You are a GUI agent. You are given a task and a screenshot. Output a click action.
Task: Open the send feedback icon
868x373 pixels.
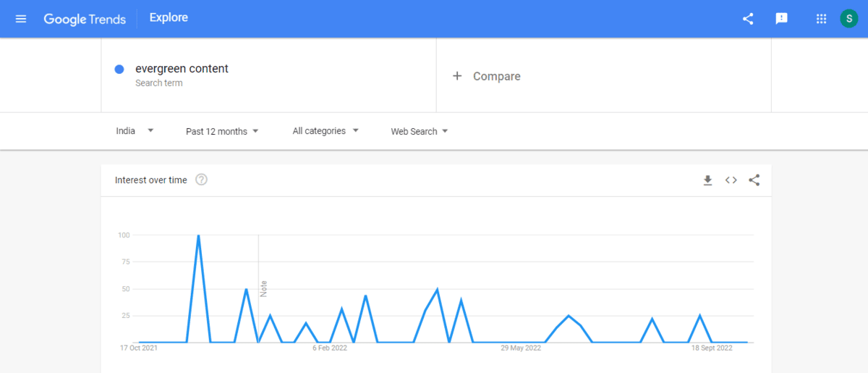point(781,19)
